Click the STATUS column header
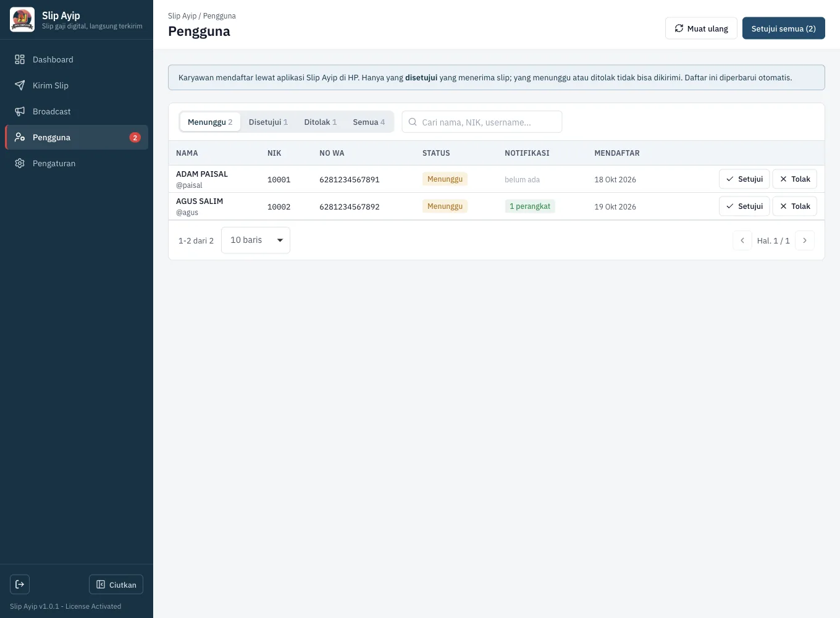840x618 pixels. click(436, 153)
